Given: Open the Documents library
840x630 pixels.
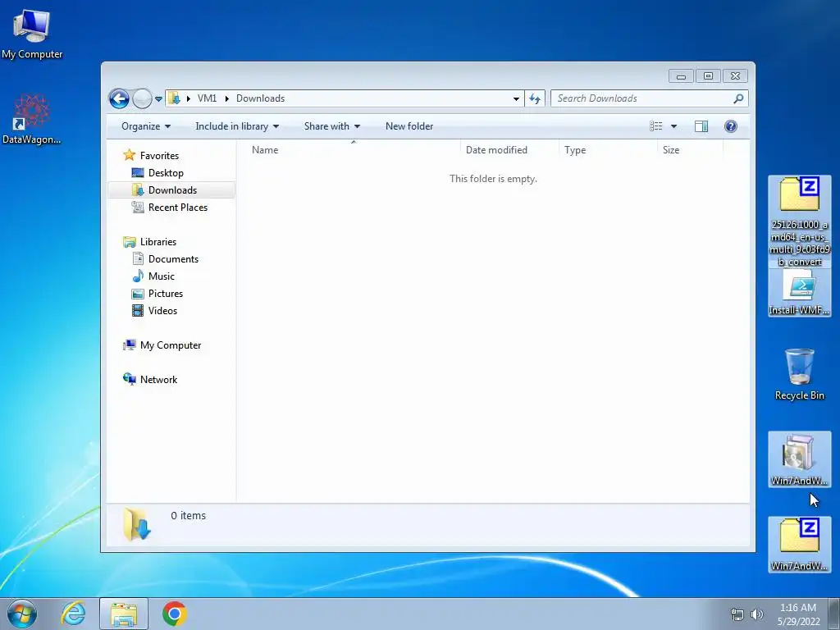Looking at the screenshot, I should click(x=173, y=259).
